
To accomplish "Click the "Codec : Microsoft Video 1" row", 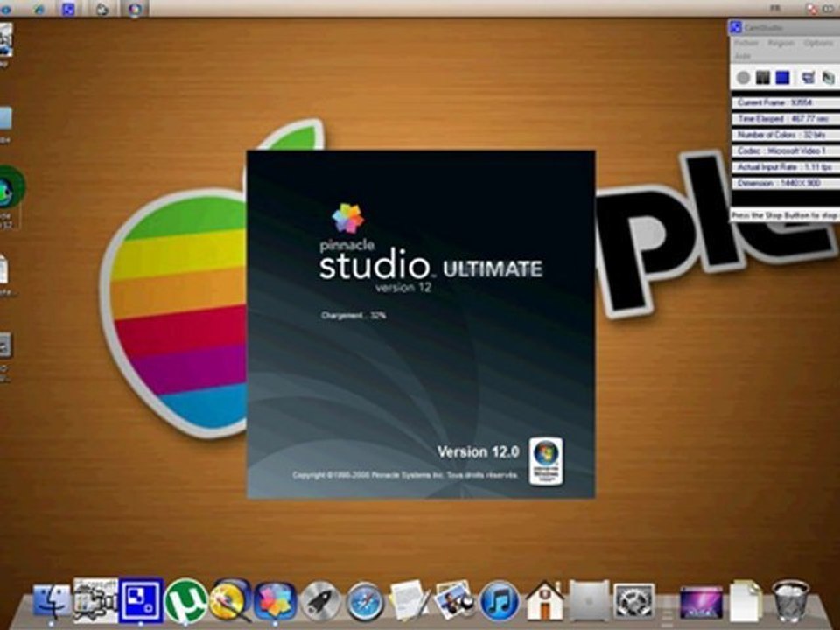I will [x=785, y=150].
